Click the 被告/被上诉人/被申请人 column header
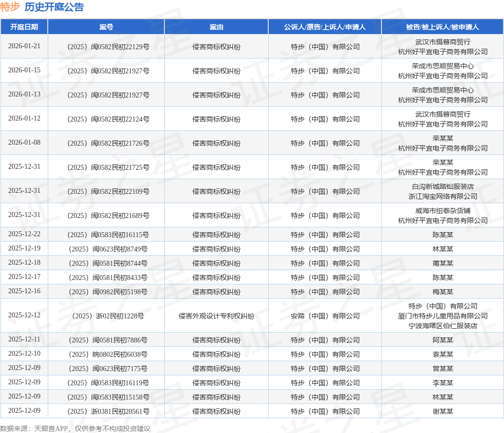Image resolution: width=504 pixels, height=433 pixels. pos(442,27)
